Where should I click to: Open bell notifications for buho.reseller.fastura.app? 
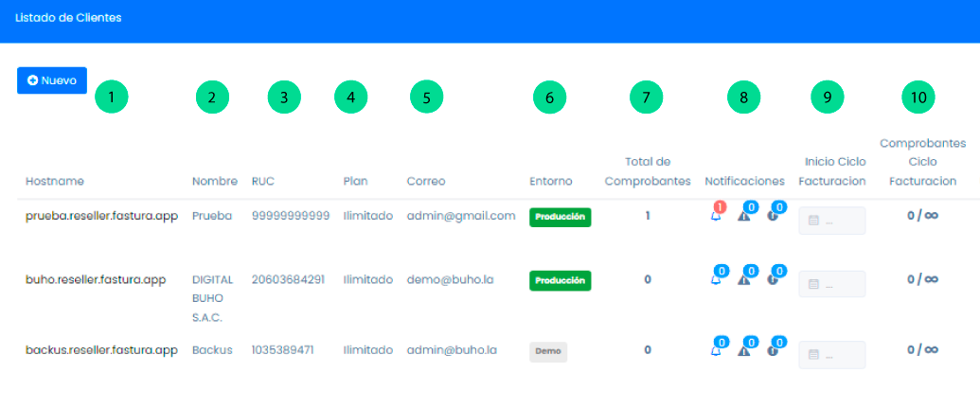point(716,279)
